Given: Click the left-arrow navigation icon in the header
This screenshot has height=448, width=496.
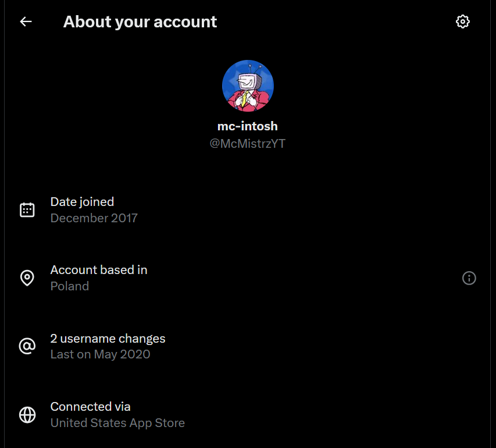Looking at the screenshot, I should tap(25, 21).
